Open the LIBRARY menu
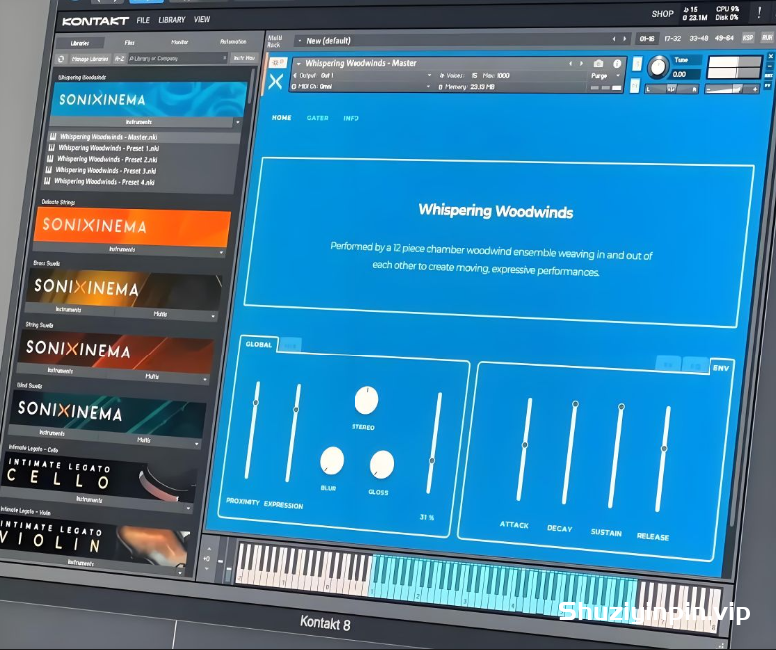Screen dimensions: 776x650 171,20
